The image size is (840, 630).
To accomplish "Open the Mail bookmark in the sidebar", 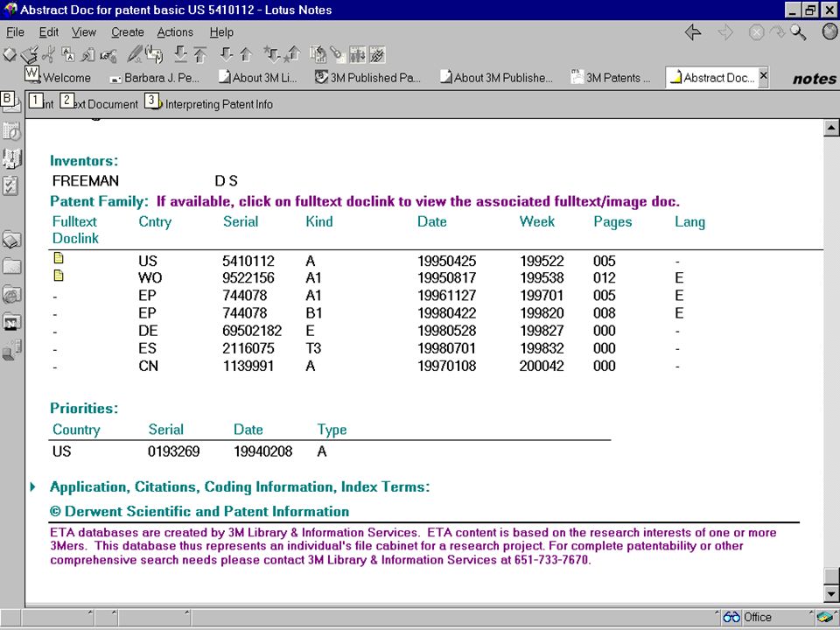I will pyautogui.click(x=11, y=103).
